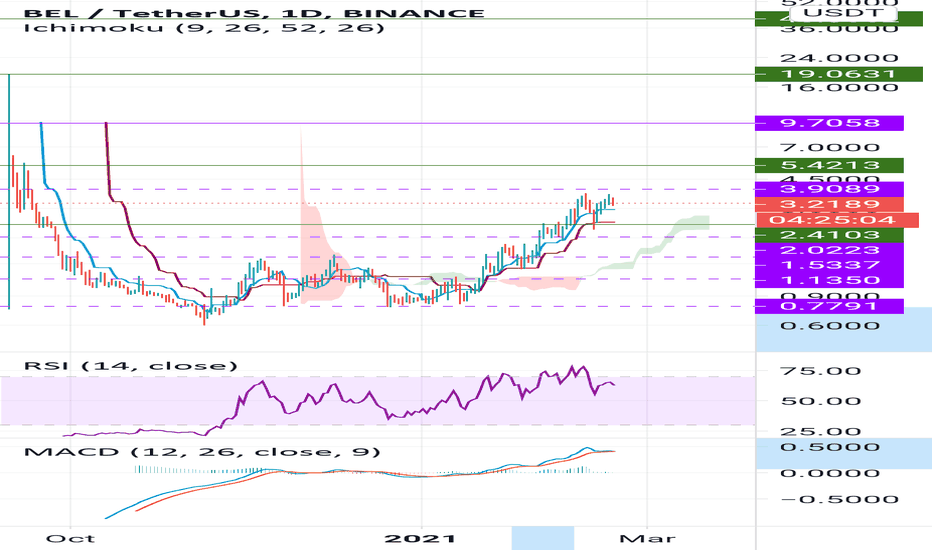Click the RSI 75.00 axis value
This screenshot has height=550, width=932.
click(x=820, y=371)
